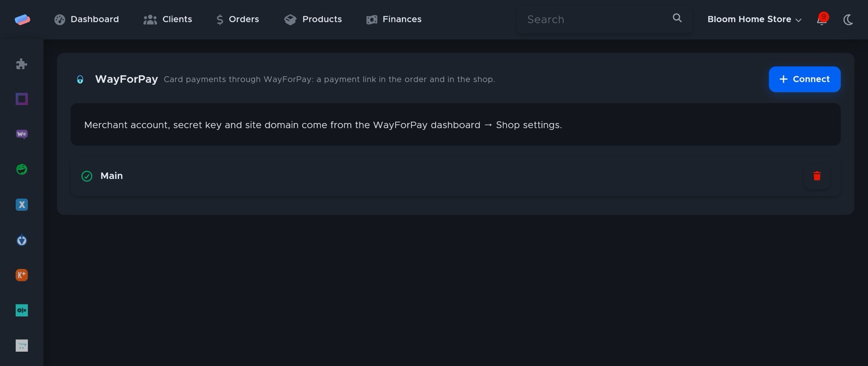Viewport: 868px width, 366px height.
Task: Toggle dark mode moon icon
Action: click(x=848, y=20)
